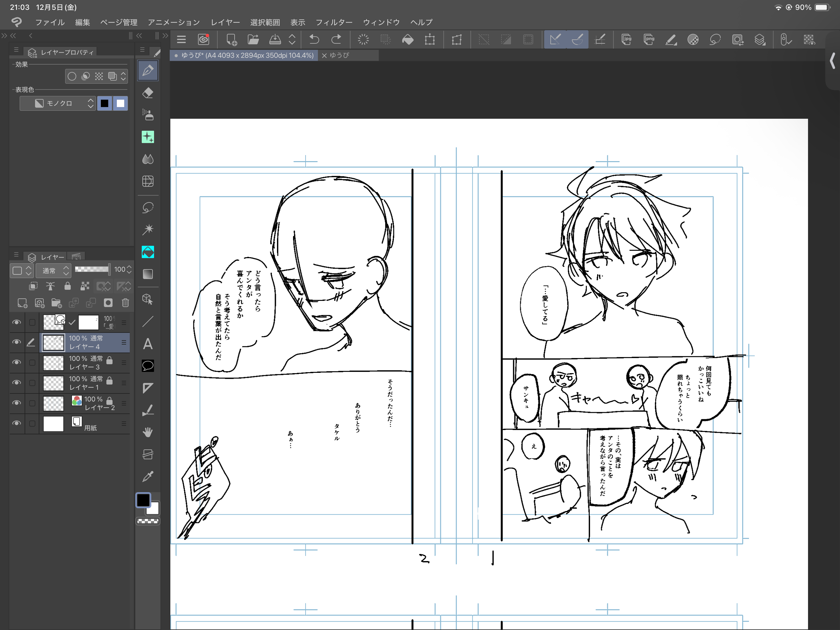This screenshot has width=840, height=630.
Task: Open the モノクロ expression color dropdown
Action: (58, 103)
